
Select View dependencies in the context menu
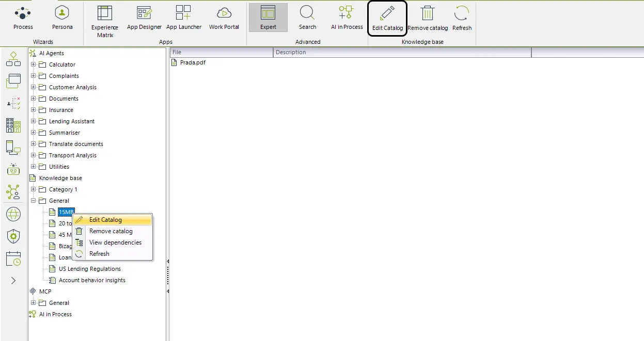[113, 242]
